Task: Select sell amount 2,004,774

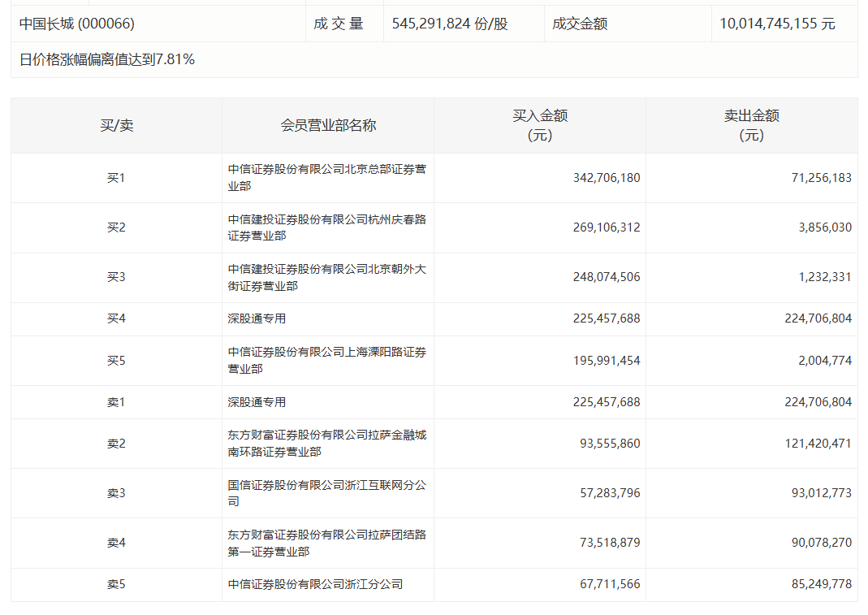Action: click(825, 361)
